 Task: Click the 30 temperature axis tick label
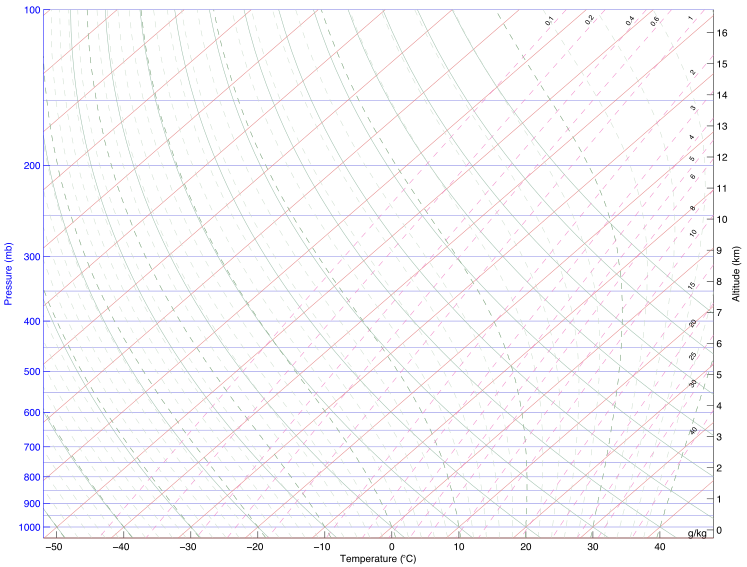point(593,547)
